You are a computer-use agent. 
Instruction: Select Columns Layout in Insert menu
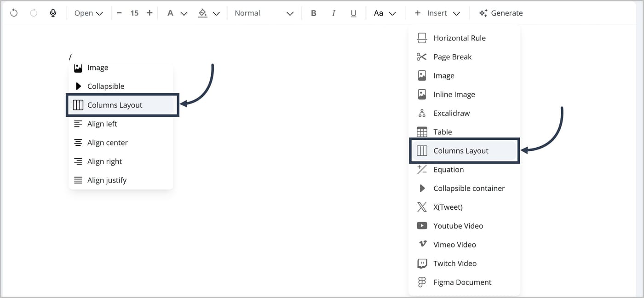[464, 151]
